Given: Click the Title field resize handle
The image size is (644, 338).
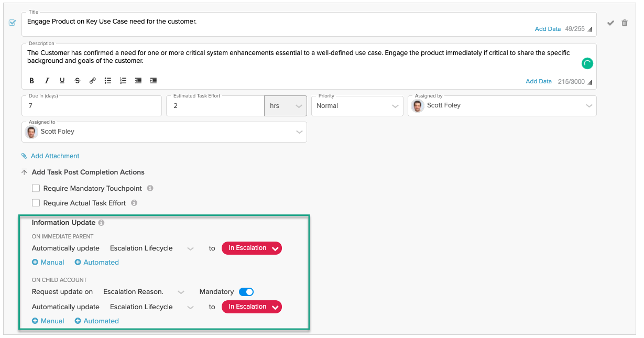Looking at the screenshot, I should [x=590, y=30].
